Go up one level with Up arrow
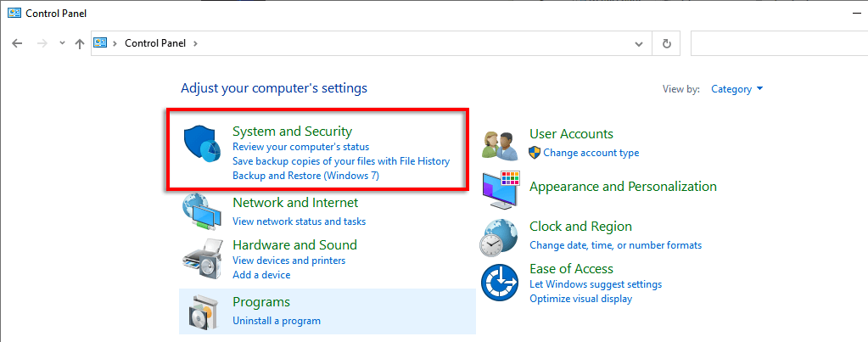 (x=80, y=43)
